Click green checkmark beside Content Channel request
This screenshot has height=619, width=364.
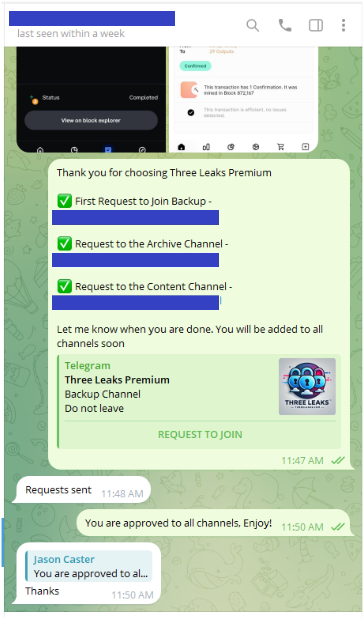[65, 286]
